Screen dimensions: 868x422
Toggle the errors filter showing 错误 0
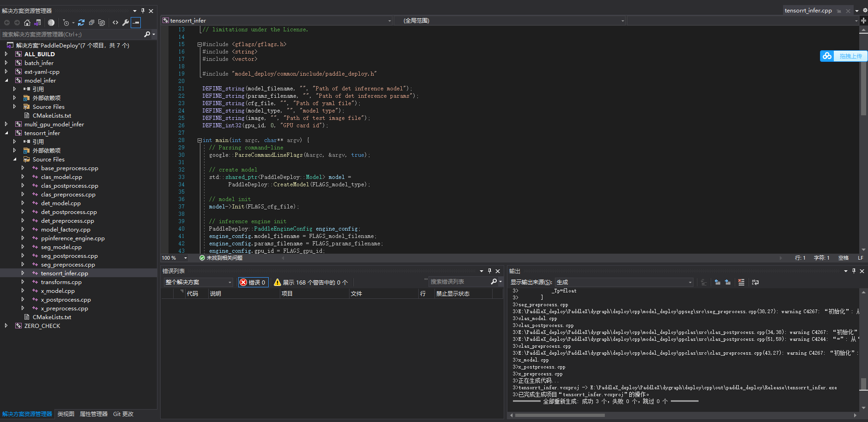tap(253, 282)
